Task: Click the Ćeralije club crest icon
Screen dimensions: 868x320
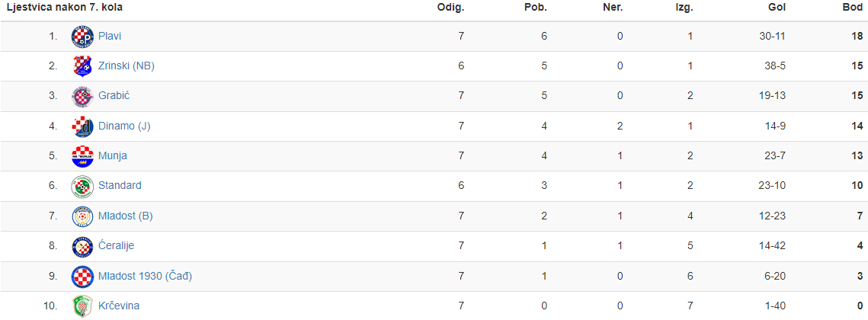Action: point(82,246)
